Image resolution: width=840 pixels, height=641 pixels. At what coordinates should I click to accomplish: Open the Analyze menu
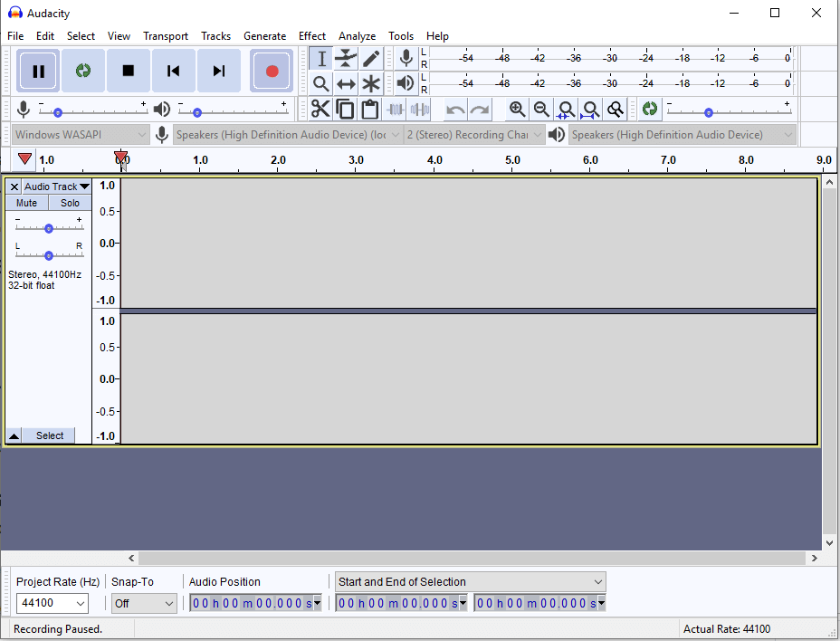click(357, 36)
